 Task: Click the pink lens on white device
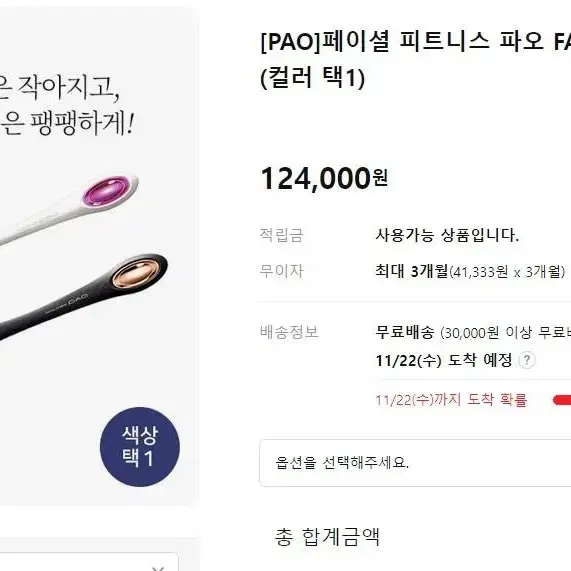coord(106,190)
